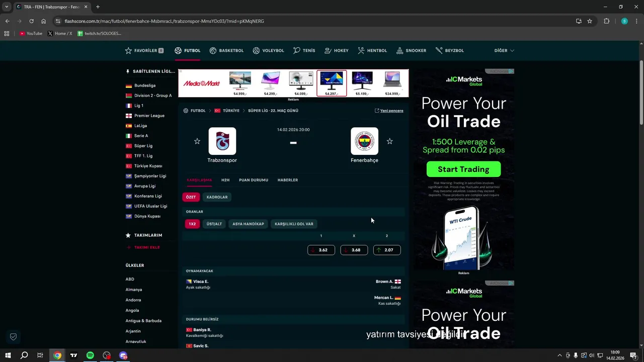Select the 1X2 odds filter

pos(192,224)
